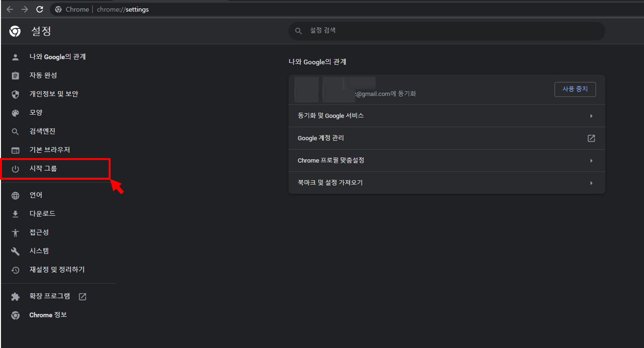The image size is (644, 348).
Task: Open 나와 Google의 관계 sidebar item
Action: point(58,57)
